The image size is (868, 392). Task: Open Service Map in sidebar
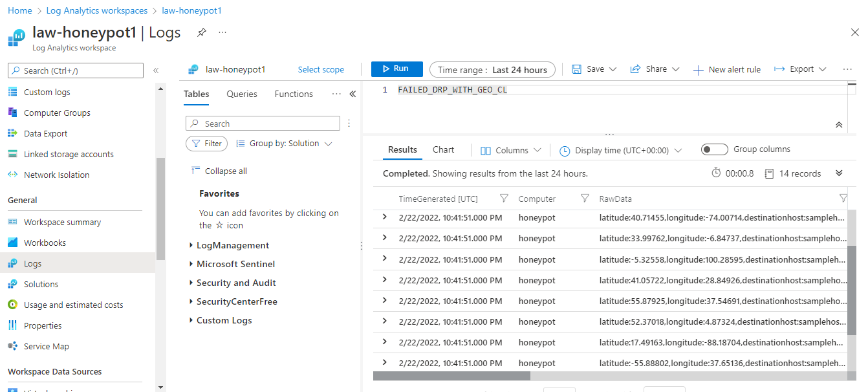46,346
